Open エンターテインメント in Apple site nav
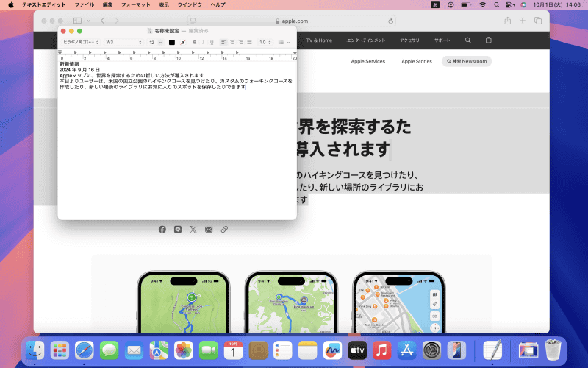This screenshot has height=368, width=588. pyautogui.click(x=365, y=40)
